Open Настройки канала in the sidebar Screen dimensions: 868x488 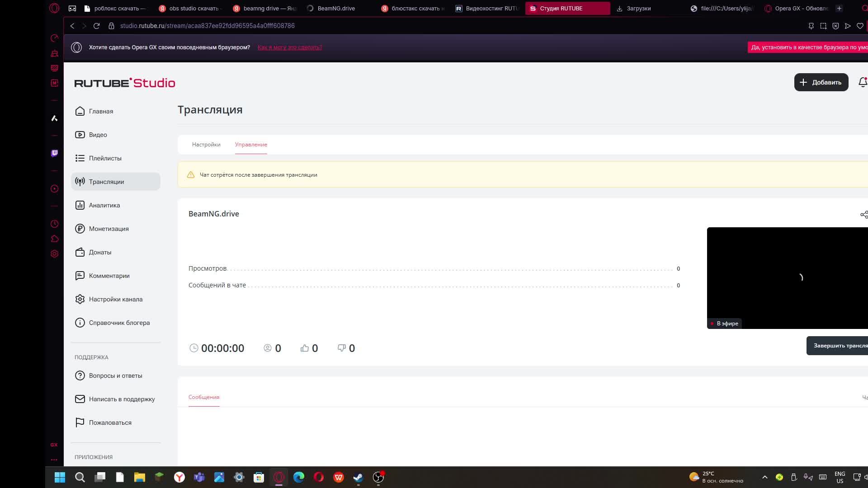(x=115, y=299)
